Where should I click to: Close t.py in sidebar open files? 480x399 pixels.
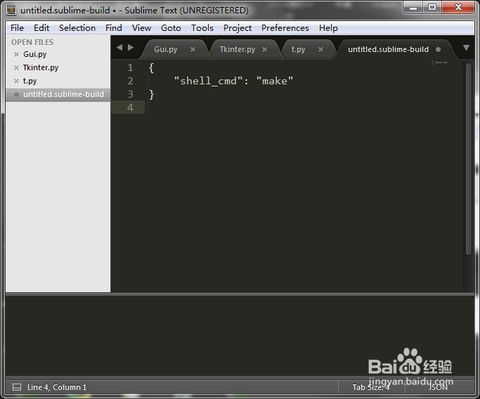(16, 81)
